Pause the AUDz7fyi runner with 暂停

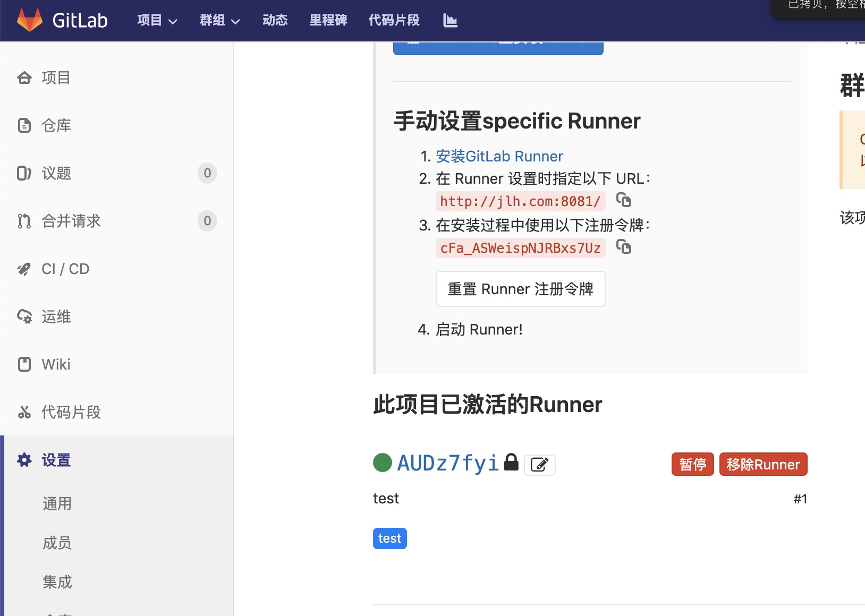click(x=692, y=465)
